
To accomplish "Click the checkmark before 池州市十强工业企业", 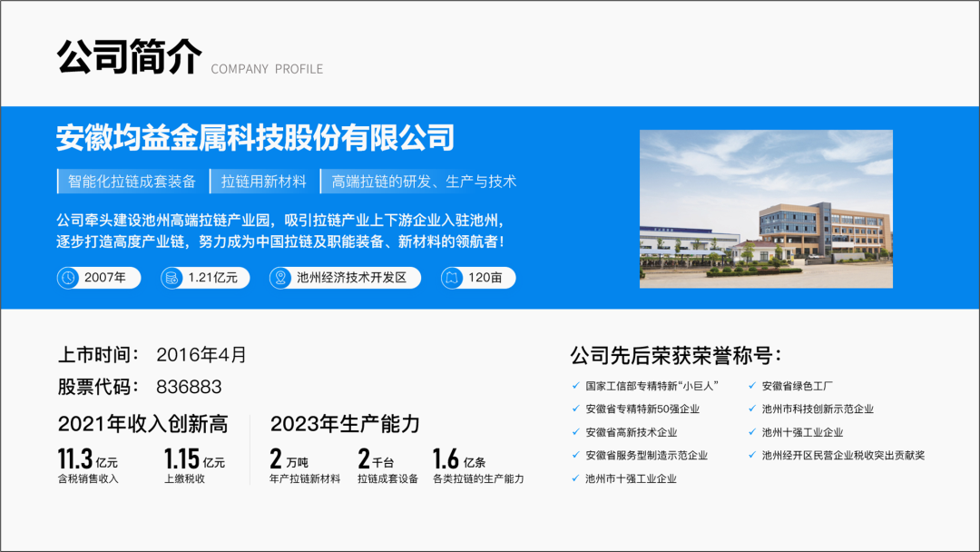I will coord(575,478).
